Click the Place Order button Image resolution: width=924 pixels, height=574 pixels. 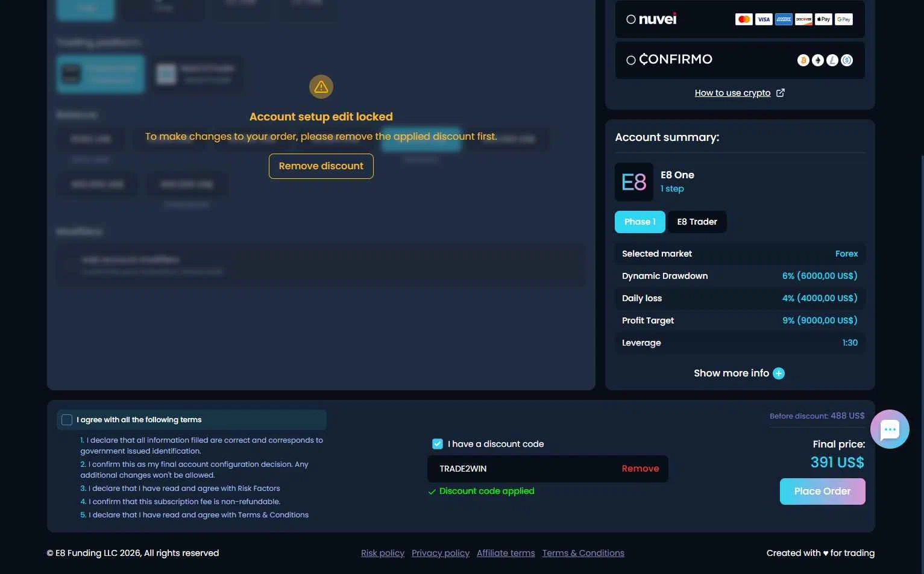[x=822, y=491]
